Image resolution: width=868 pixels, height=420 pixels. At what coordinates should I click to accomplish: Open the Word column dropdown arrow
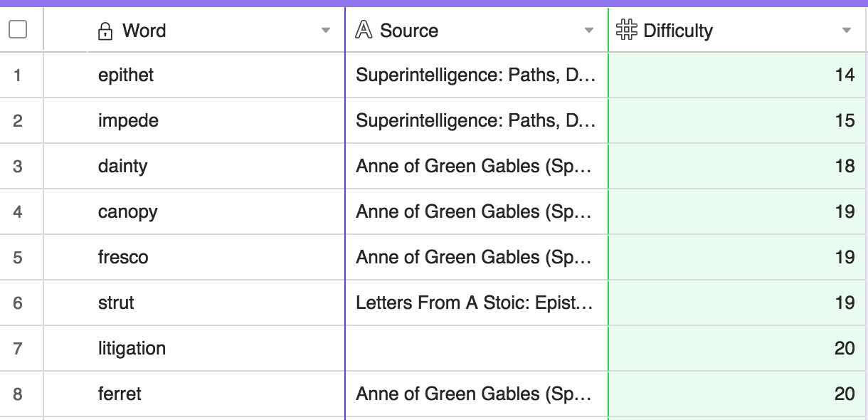click(326, 31)
